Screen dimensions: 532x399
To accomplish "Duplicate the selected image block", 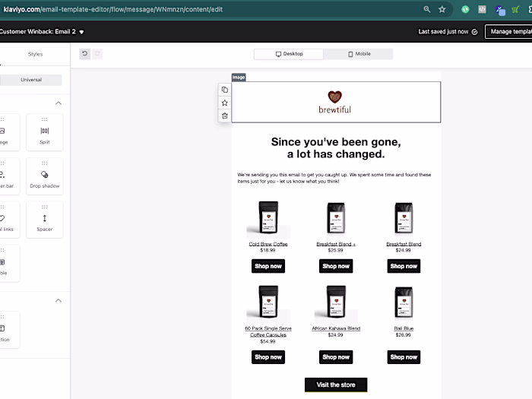I will [225, 90].
